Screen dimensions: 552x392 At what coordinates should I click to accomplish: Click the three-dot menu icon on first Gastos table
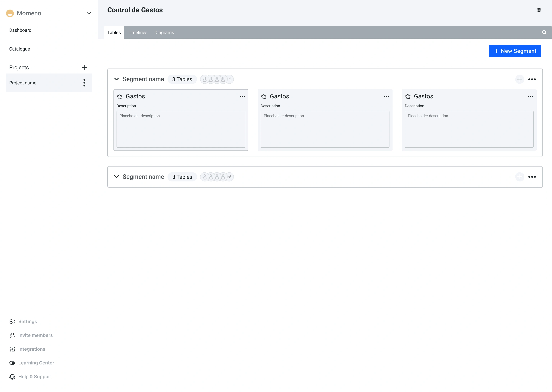(242, 96)
